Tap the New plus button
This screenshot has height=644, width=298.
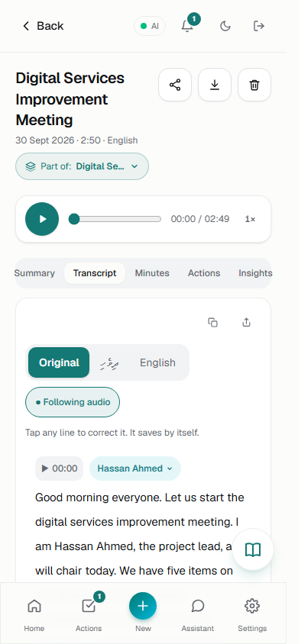pyautogui.click(x=143, y=606)
